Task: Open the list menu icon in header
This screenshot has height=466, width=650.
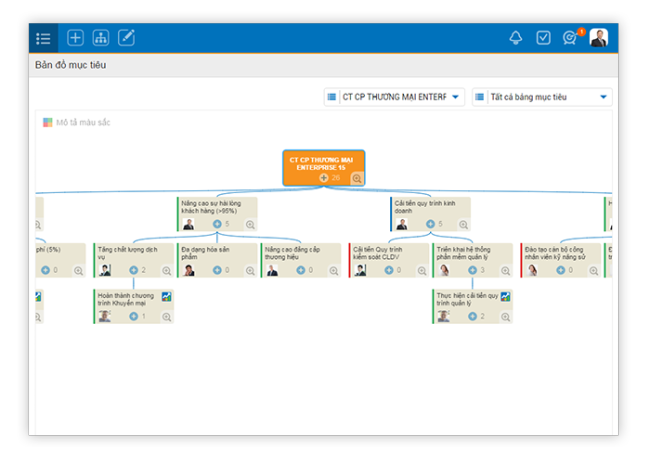Action: point(43,38)
